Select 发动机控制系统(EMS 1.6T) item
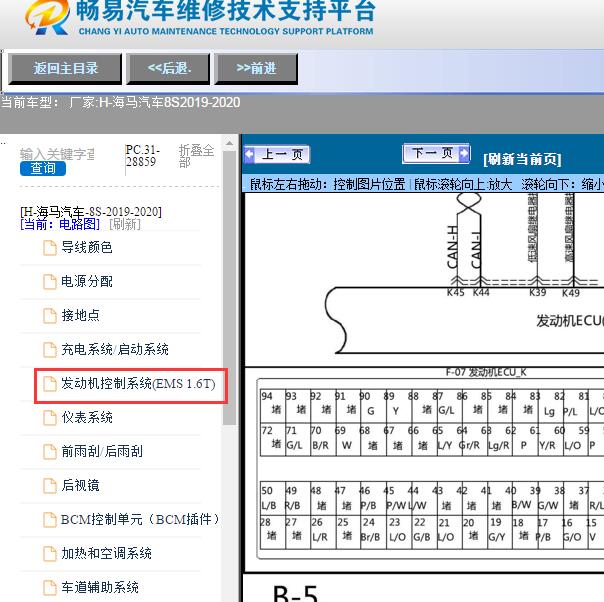The image size is (604, 602). [x=138, y=384]
